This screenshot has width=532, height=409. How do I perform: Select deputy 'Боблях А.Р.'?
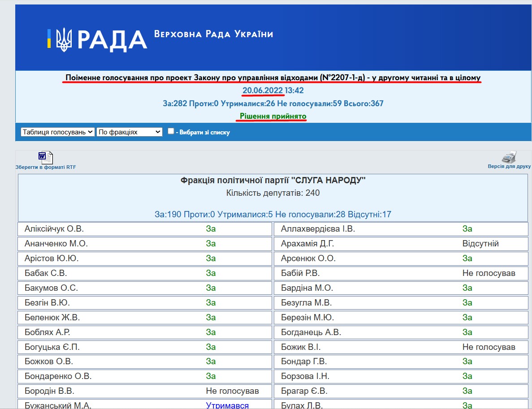tap(48, 332)
